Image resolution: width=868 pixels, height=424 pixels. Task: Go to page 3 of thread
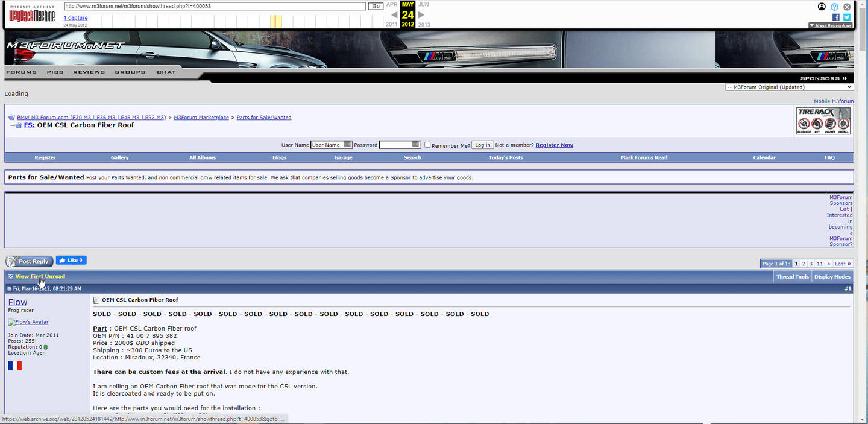[811, 264]
